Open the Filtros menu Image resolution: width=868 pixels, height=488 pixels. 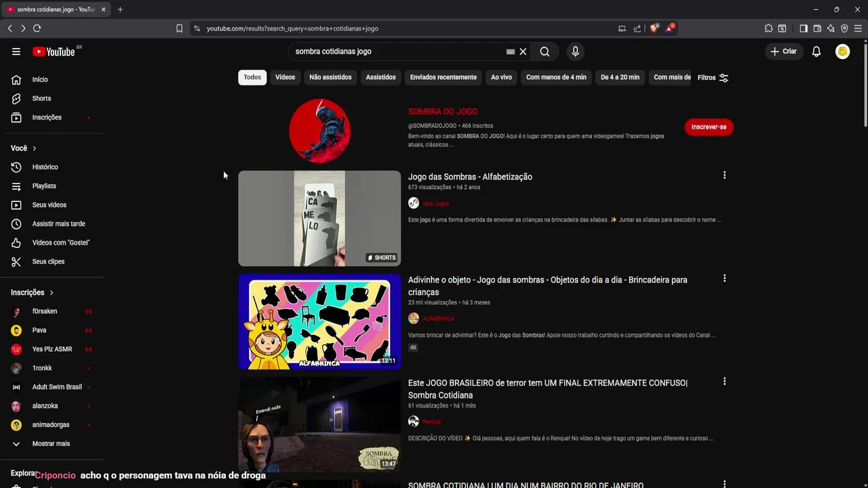coord(713,78)
